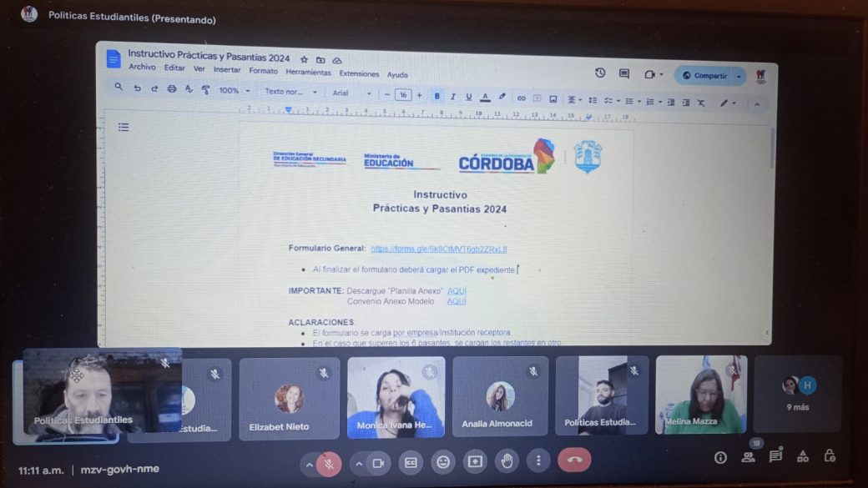Open the comments history panel
Viewport: 868px width, 488px height.
pos(624,73)
